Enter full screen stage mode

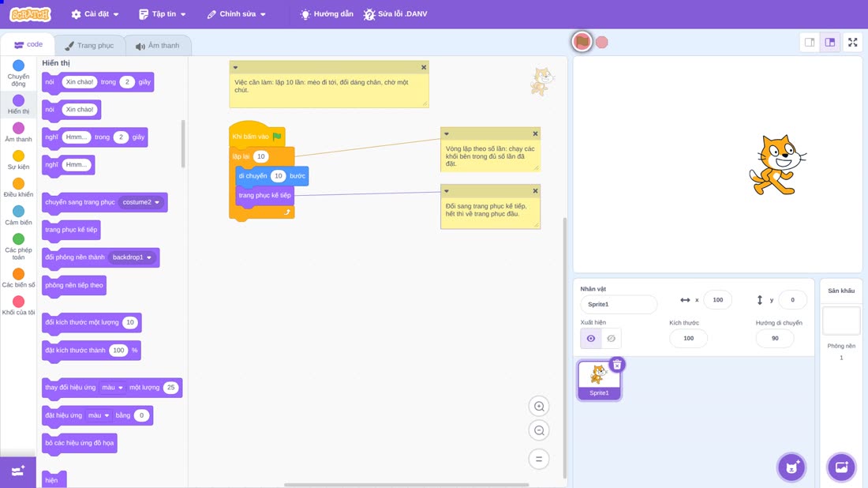click(852, 42)
